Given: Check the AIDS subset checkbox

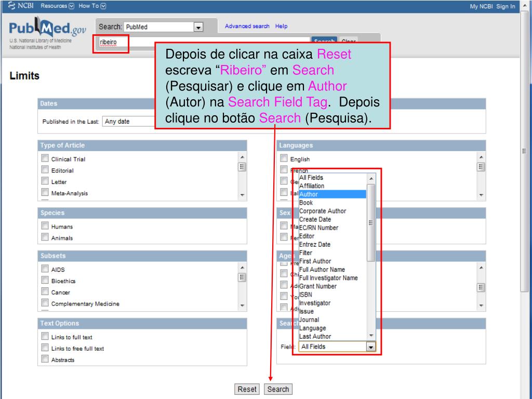Looking at the screenshot, I should (x=45, y=269).
